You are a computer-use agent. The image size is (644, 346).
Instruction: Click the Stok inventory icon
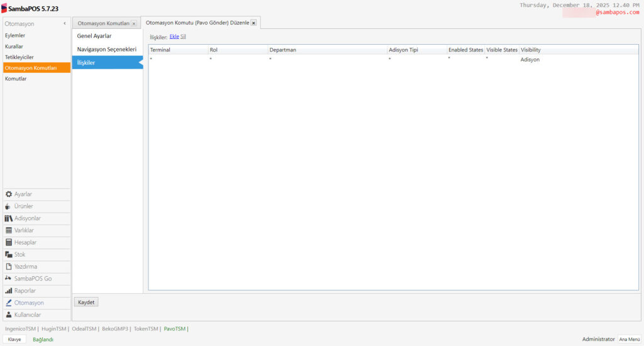(x=9, y=255)
